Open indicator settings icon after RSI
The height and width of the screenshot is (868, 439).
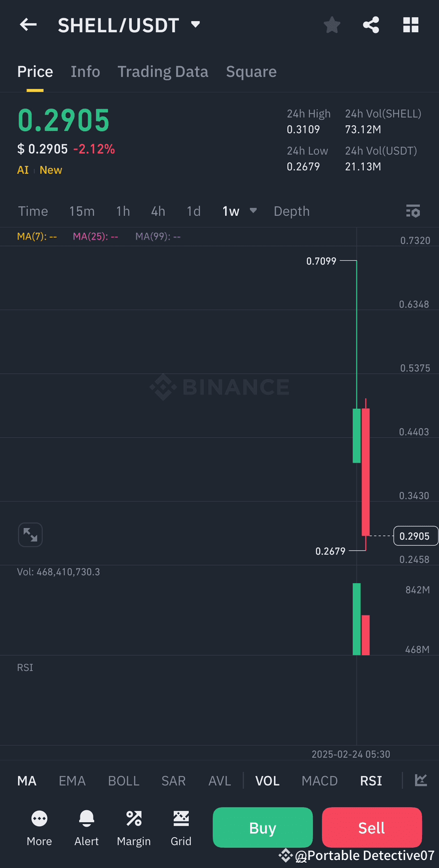[421, 780]
